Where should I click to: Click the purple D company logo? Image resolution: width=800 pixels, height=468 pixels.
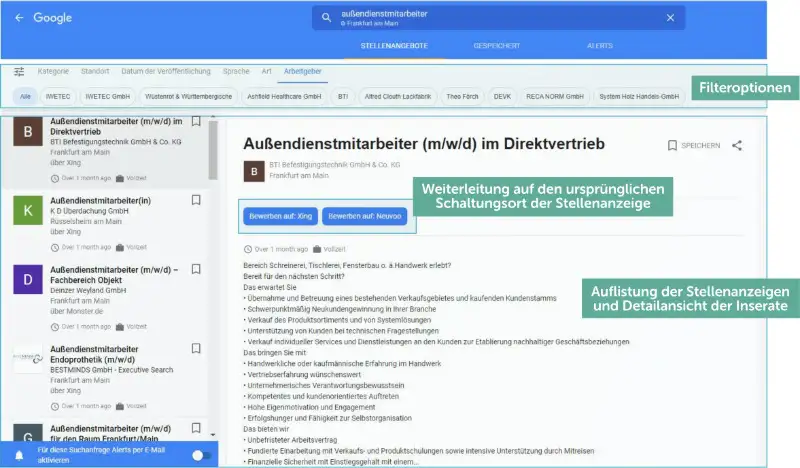point(28,279)
